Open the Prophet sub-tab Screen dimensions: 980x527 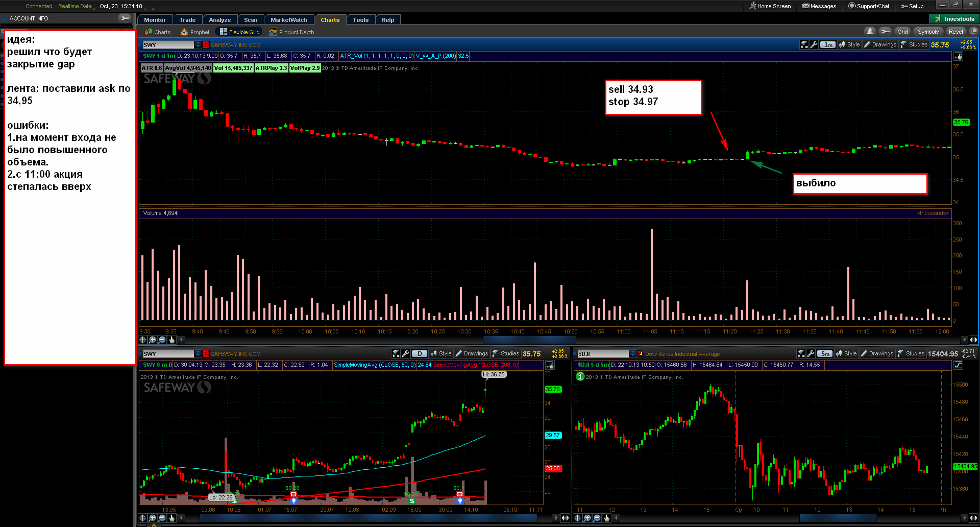pyautogui.click(x=195, y=32)
